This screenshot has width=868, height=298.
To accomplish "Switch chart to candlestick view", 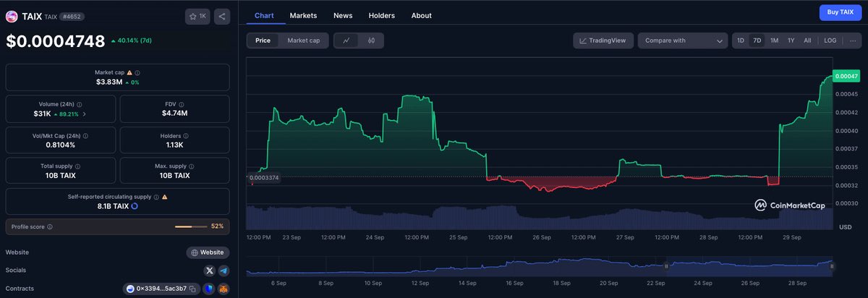I will coord(371,41).
